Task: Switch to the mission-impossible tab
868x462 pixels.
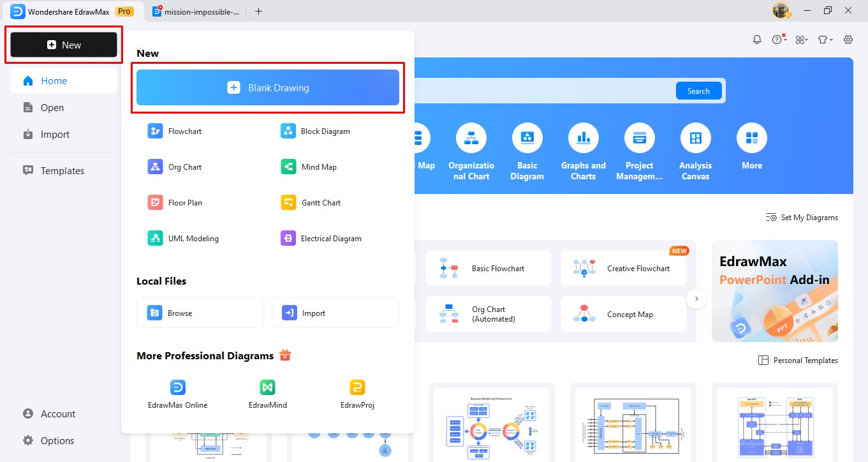Action: coord(196,11)
